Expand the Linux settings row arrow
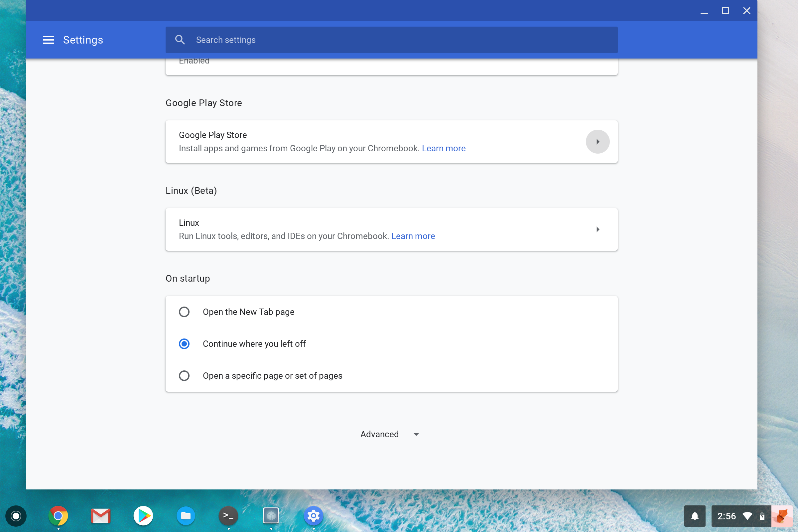 (598, 229)
